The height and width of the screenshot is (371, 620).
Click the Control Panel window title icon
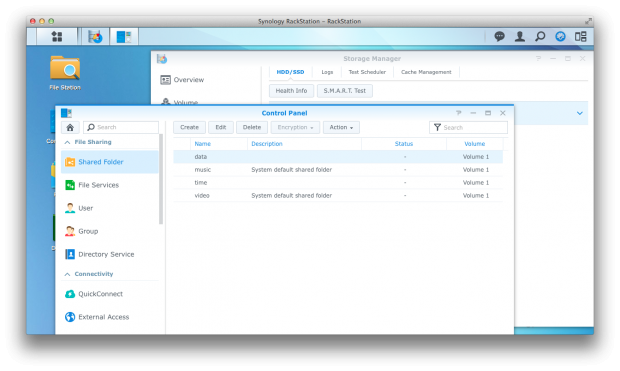click(66, 113)
